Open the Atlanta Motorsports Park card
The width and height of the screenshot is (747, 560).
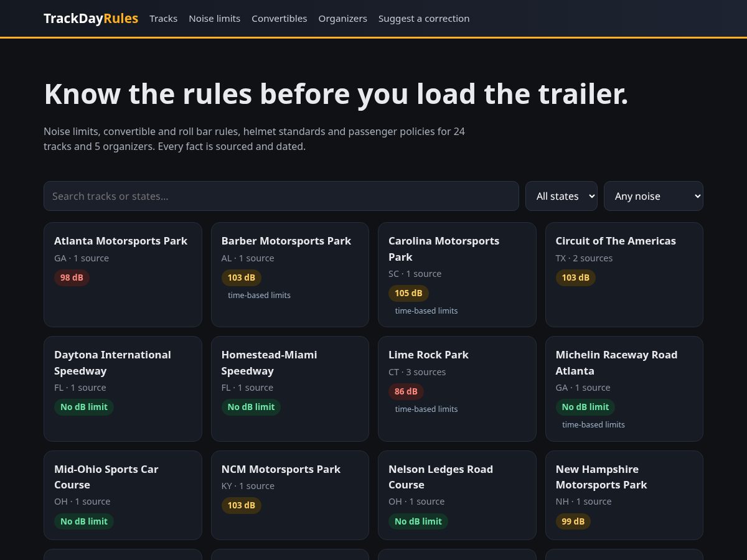click(123, 274)
